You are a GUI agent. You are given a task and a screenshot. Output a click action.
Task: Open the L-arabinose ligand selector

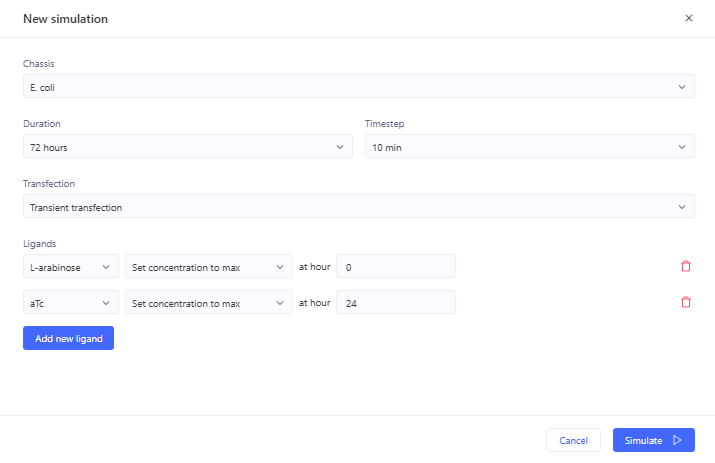point(71,266)
